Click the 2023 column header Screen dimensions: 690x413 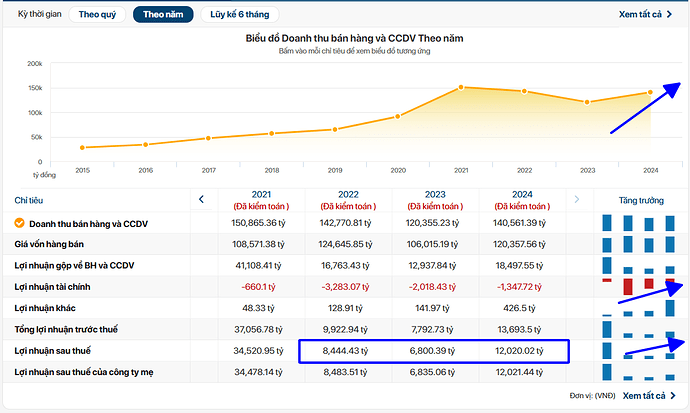(x=437, y=194)
